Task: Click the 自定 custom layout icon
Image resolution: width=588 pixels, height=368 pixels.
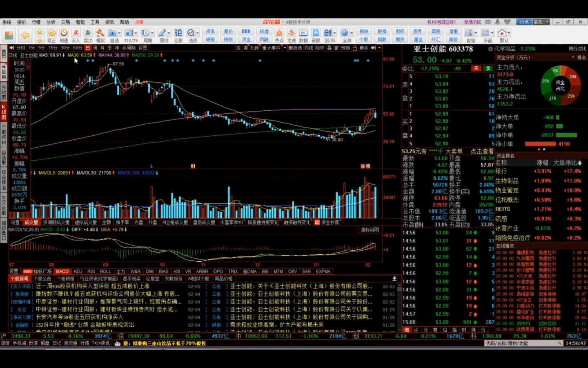Action: click(469, 33)
